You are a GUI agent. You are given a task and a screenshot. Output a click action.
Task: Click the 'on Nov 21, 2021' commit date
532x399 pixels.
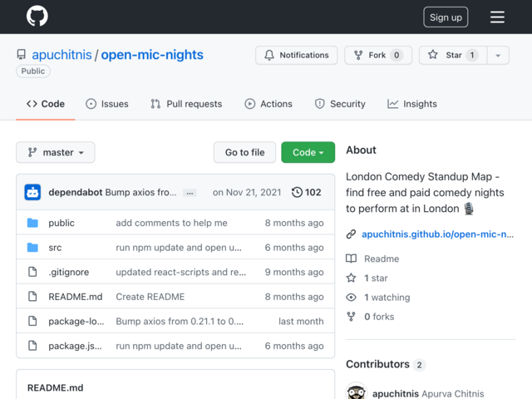click(247, 192)
